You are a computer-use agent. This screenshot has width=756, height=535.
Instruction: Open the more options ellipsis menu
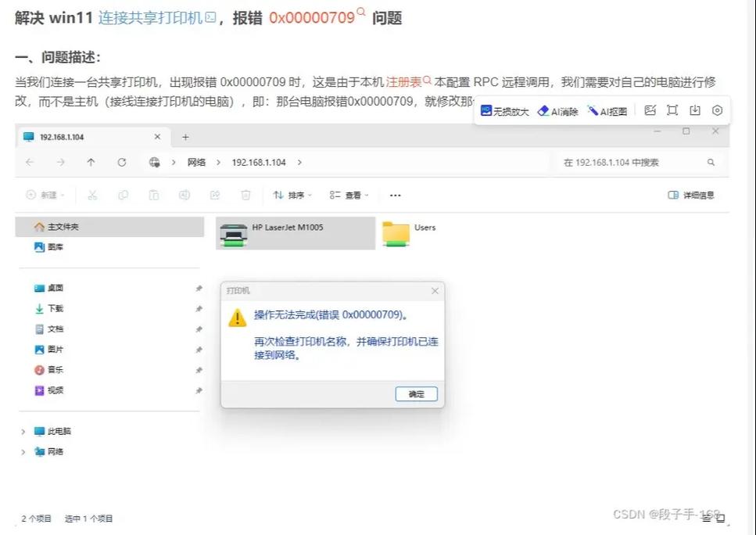(396, 196)
